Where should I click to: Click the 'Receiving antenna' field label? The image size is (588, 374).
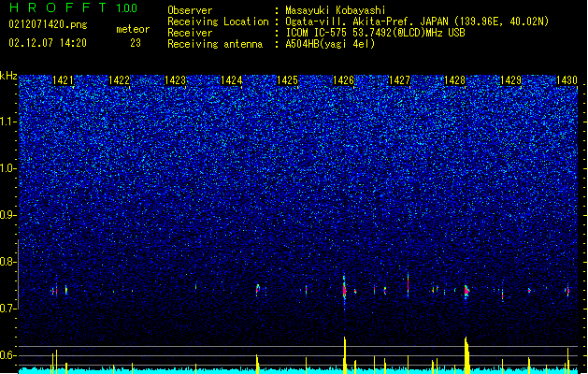pyautogui.click(x=215, y=44)
